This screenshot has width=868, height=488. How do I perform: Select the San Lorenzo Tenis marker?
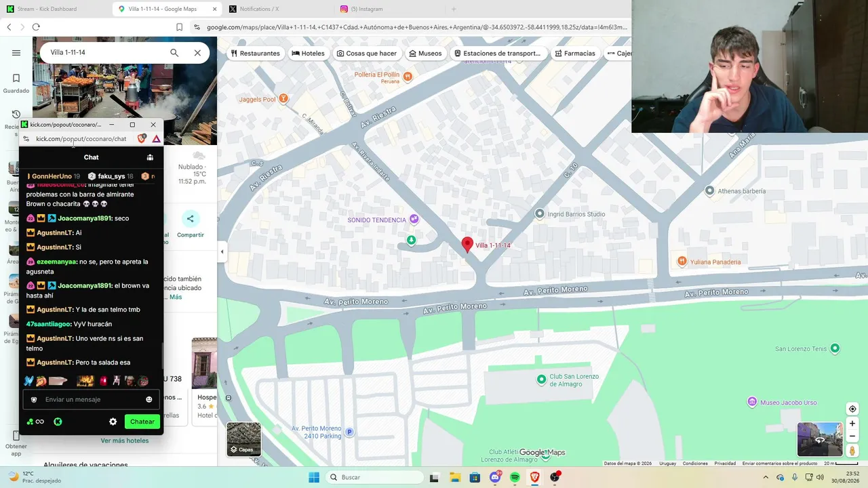tap(835, 348)
